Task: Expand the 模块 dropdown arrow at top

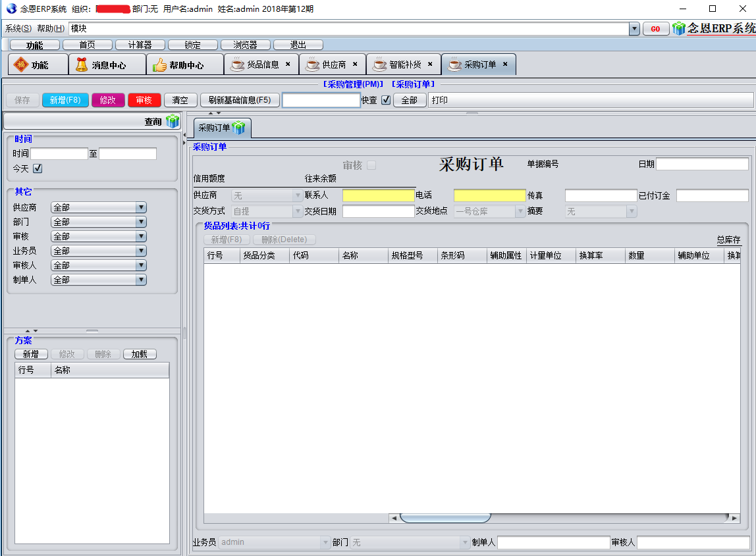Action: [x=634, y=29]
